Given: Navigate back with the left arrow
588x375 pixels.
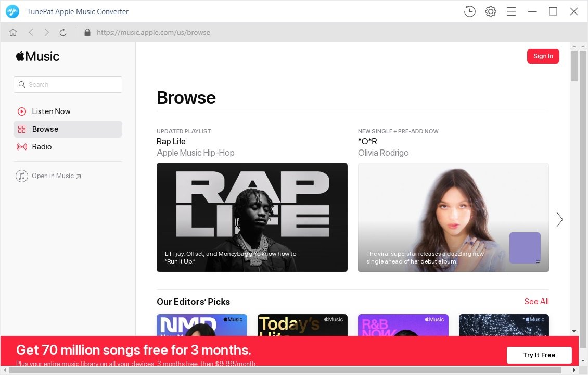Looking at the screenshot, I should pyautogui.click(x=31, y=32).
